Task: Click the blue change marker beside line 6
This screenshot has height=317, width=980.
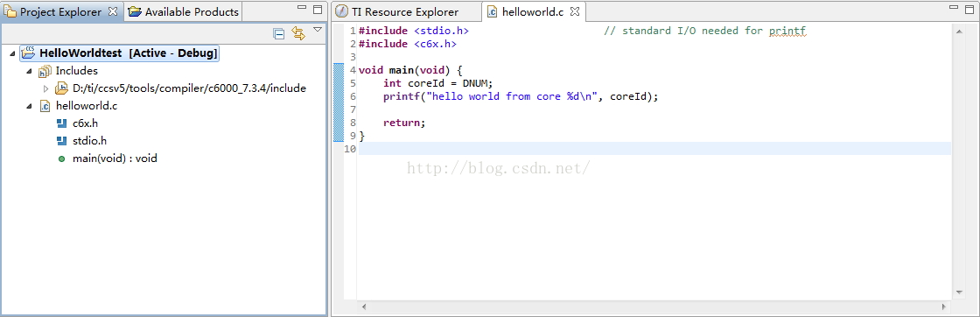Action: pos(339,96)
